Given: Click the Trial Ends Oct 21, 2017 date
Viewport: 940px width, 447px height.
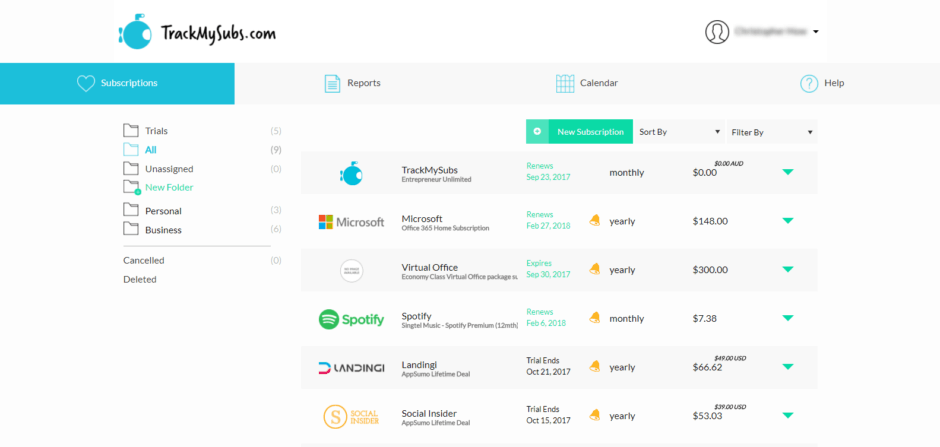Looking at the screenshot, I should point(549,366).
